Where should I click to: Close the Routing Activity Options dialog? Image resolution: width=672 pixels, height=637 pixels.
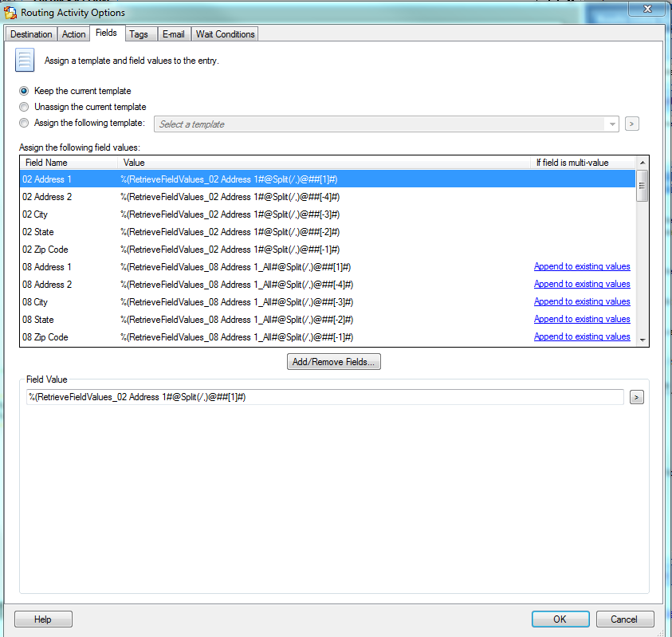(x=648, y=9)
